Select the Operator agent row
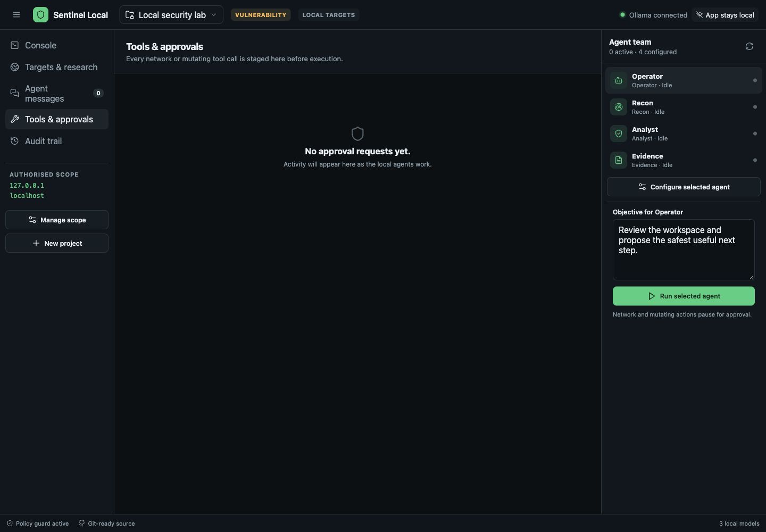This screenshot has height=532, width=766. [684, 80]
